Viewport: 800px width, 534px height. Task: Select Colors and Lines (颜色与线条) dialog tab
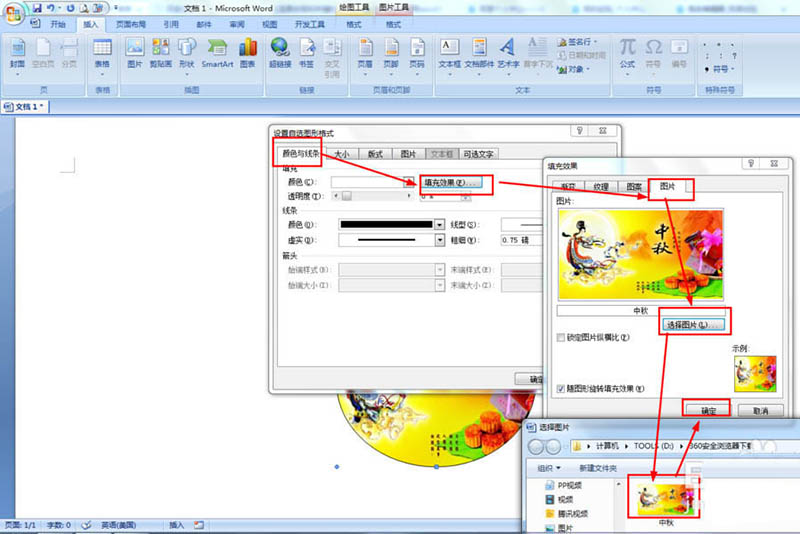(301, 154)
